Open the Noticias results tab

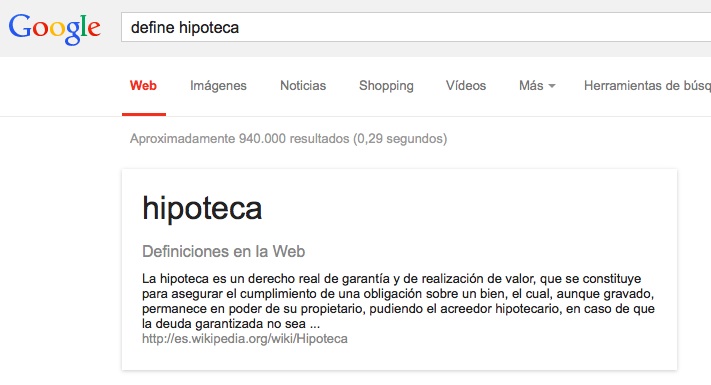click(x=303, y=85)
